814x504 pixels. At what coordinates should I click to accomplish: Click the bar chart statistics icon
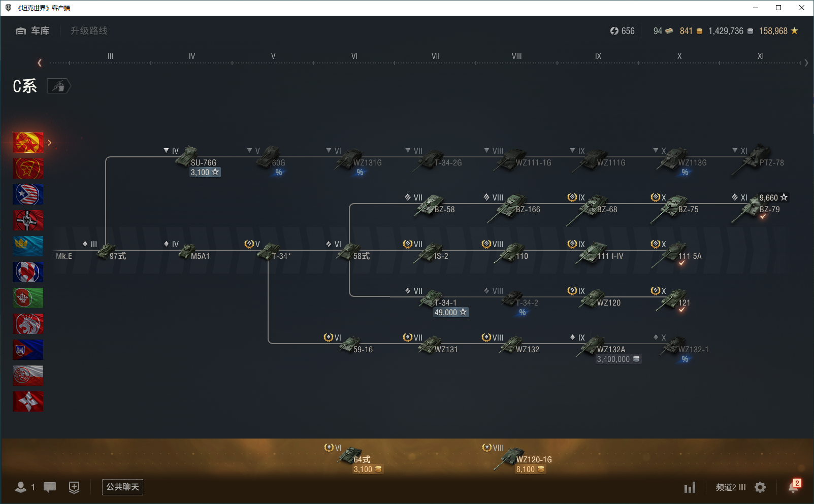tap(690, 488)
